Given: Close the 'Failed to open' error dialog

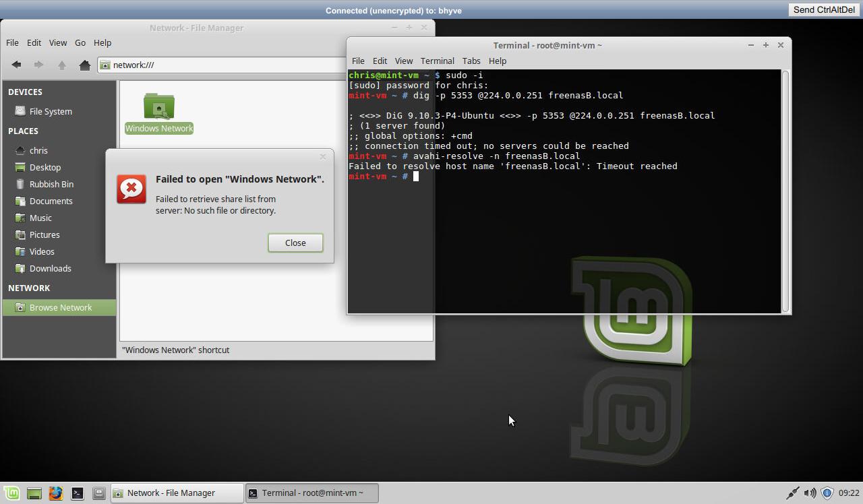Looking at the screenshot, I should pyautogui.click(x=295, y=243).
